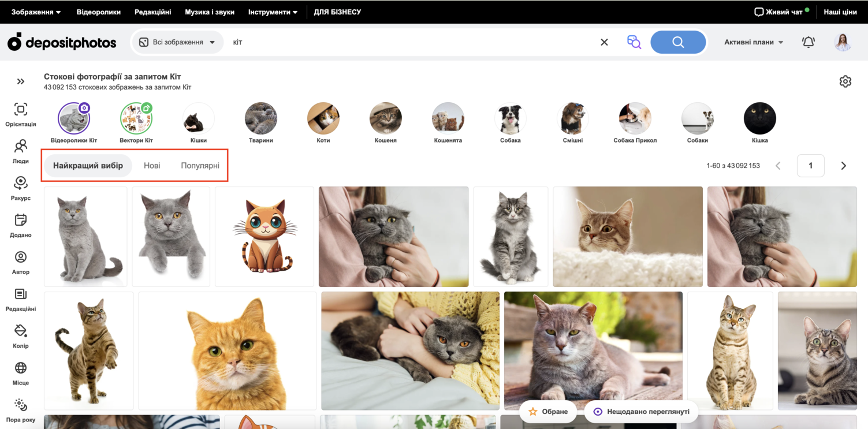The image size is (868, 429).
Task: Open the cartoon orange cat illustration
Action: point(265,237)
